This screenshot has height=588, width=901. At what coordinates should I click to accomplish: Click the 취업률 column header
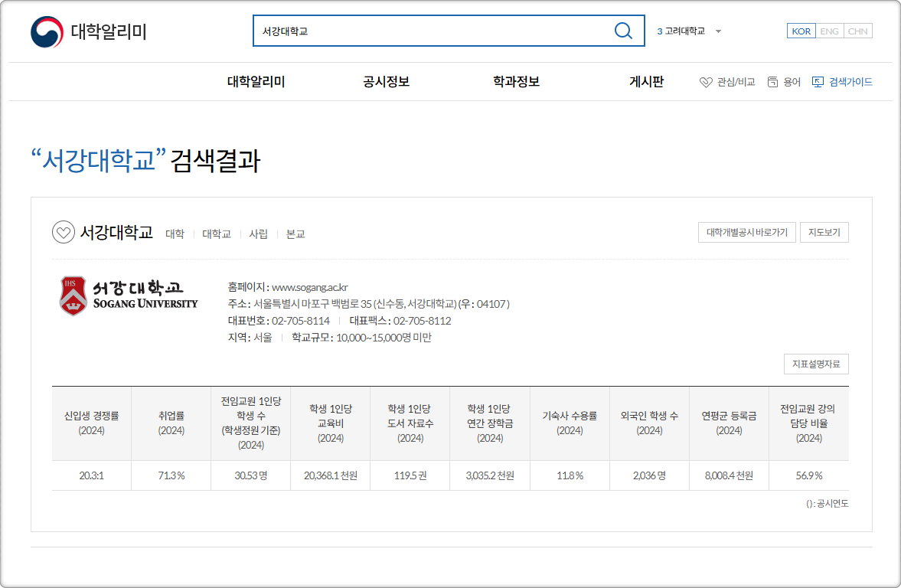point(171,423)
